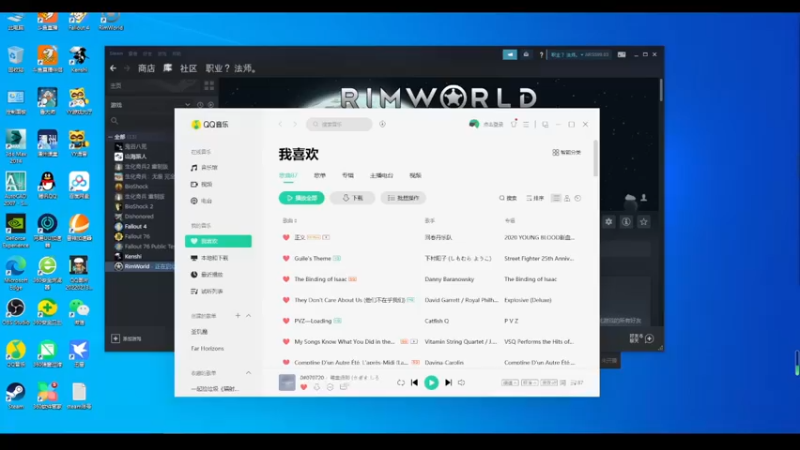Open Steam Community tab
The height and width of the screenshot is (450, 800).
tap(188, 68)
